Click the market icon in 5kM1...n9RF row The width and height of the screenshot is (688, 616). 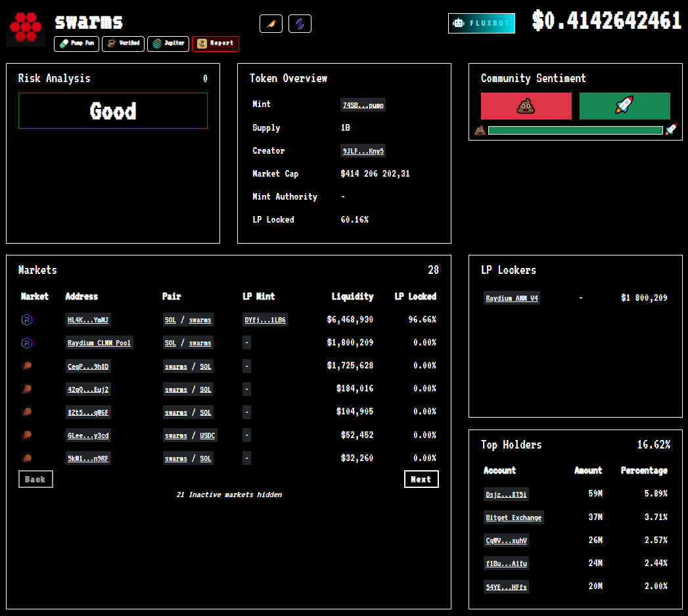click(x=27, y=458)
